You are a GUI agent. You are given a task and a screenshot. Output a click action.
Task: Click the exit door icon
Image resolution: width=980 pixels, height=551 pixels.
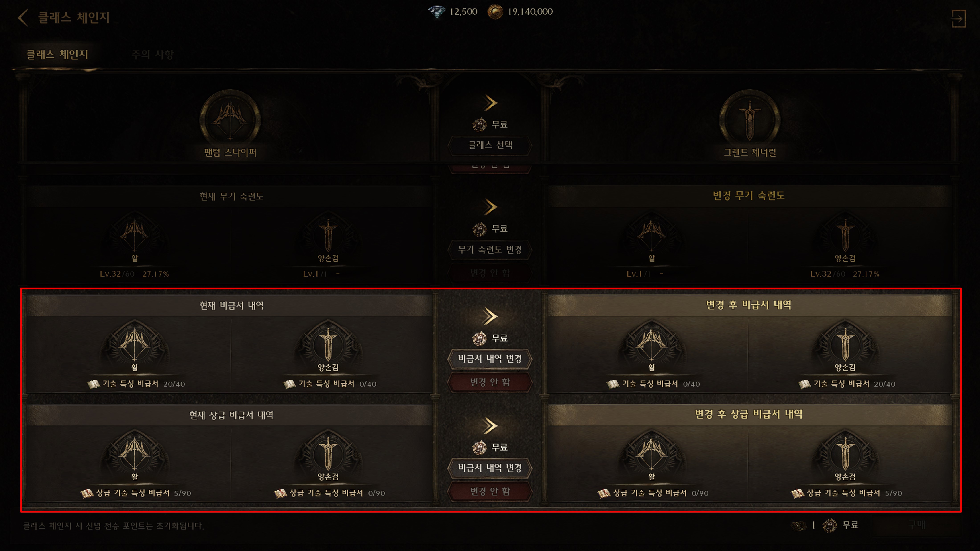958,18
